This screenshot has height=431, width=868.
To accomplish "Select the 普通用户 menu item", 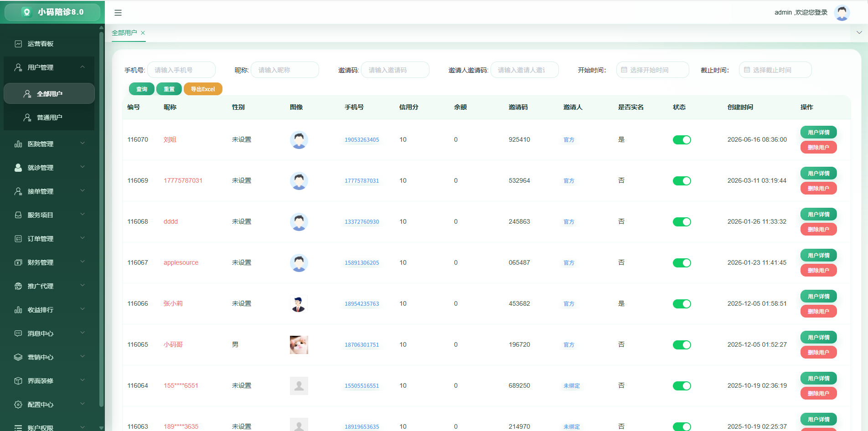I will (x=49, y=118).
